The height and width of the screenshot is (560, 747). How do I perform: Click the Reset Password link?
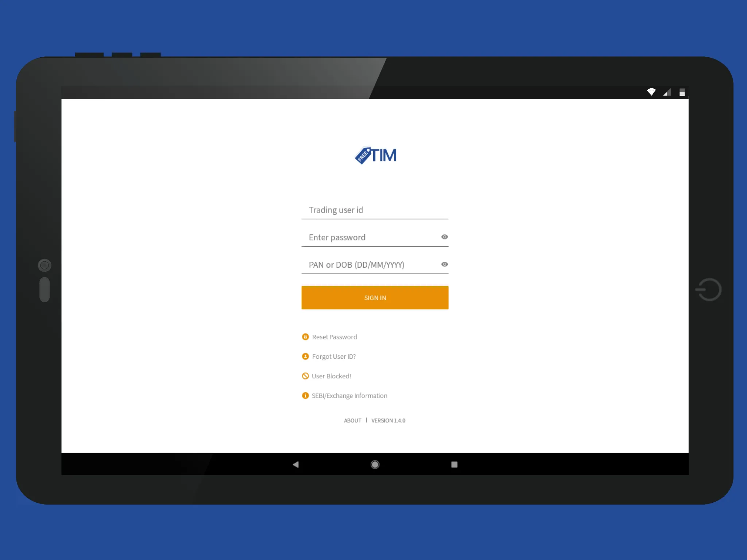click(x=334, y=337)
